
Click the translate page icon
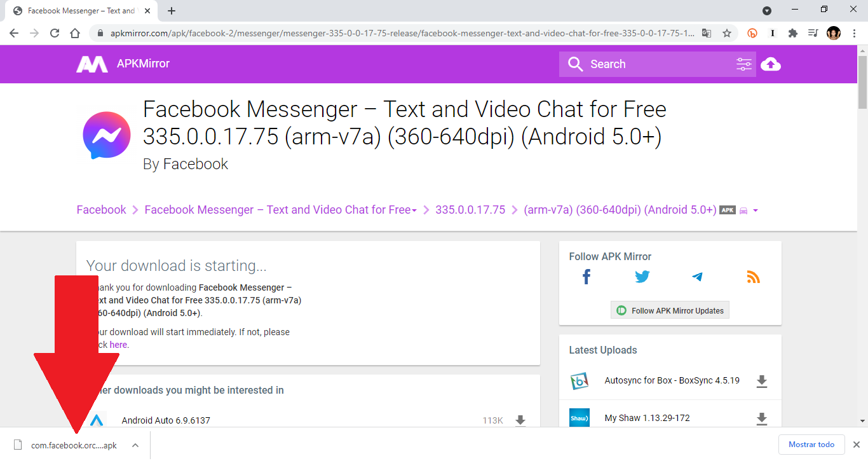click(707, 33)
